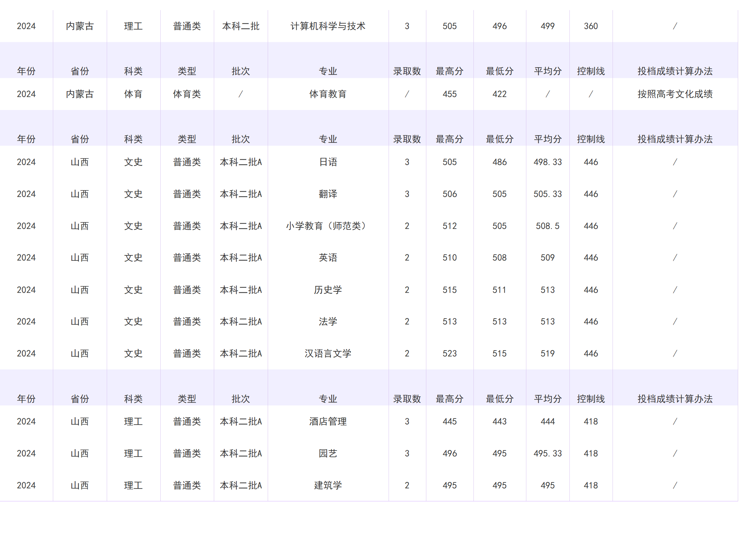Click highest score 506 for 翻译
756x534 pixels.
(x=450, y=194)
